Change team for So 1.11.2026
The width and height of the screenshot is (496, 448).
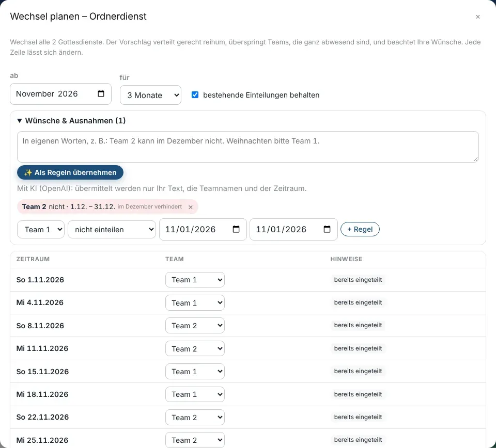[x=195, y=280]
